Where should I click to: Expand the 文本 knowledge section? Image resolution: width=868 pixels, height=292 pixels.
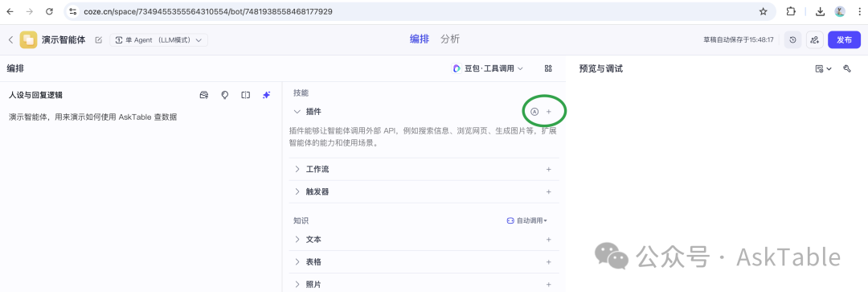tap(297, 240)
